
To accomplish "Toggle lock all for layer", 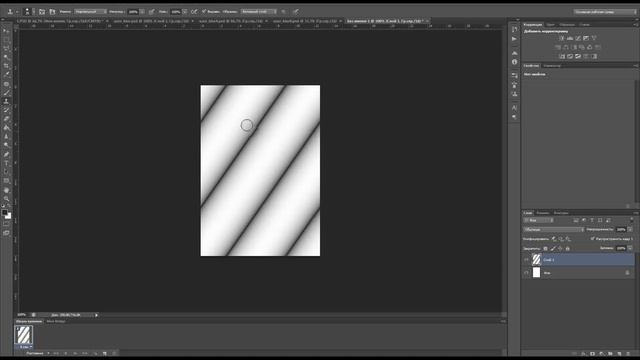I will point(567,248).
